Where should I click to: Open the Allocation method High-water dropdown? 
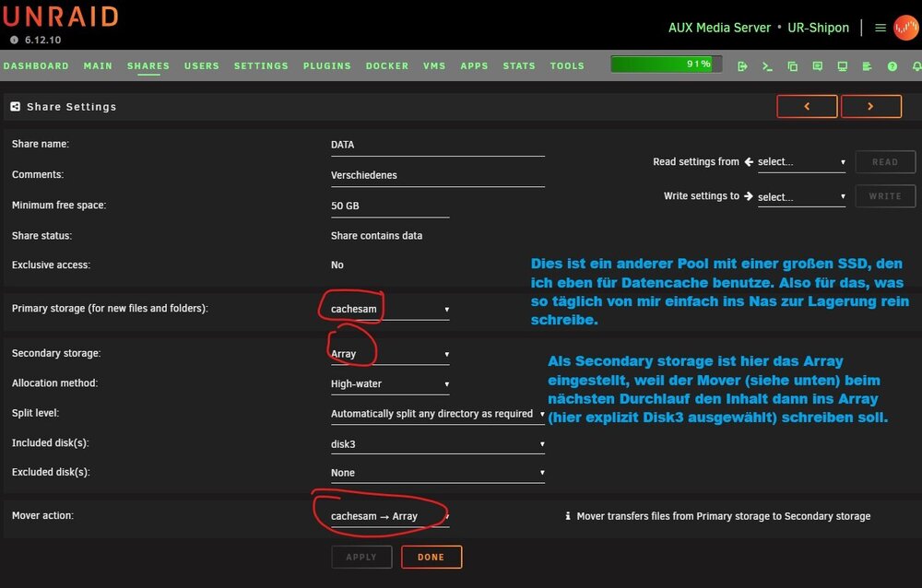390,384
